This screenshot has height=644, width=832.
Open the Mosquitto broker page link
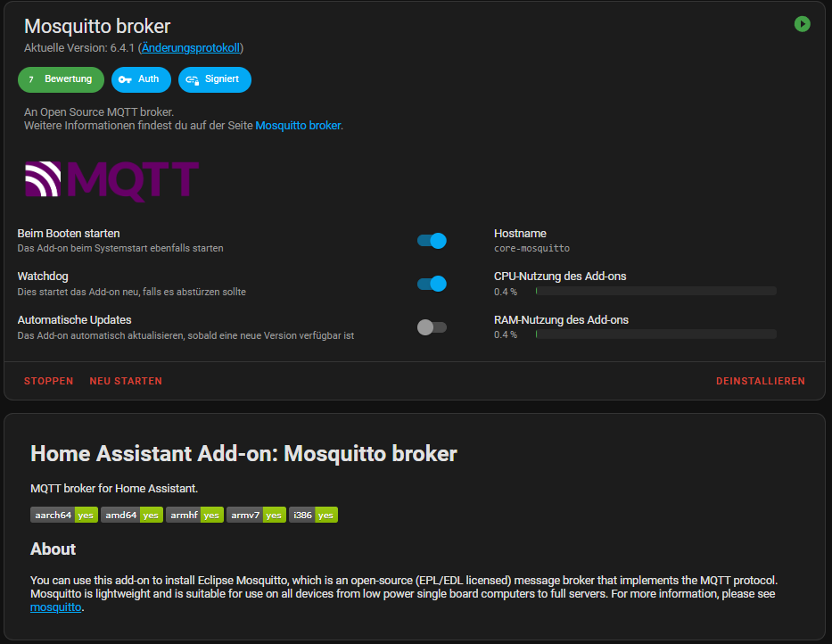pos(298,126)
